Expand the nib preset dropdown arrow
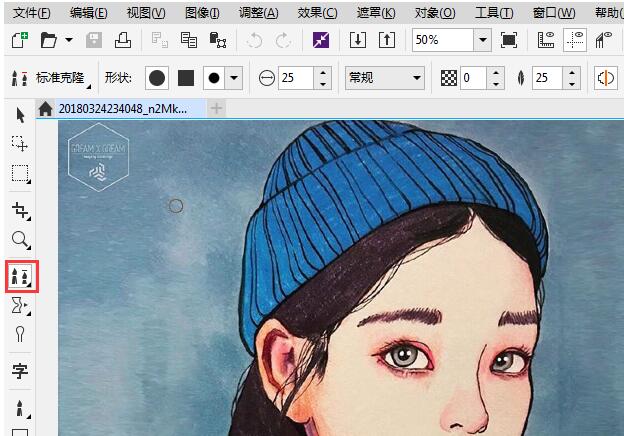This screenshot has height=436, width=624. point(234,78)
